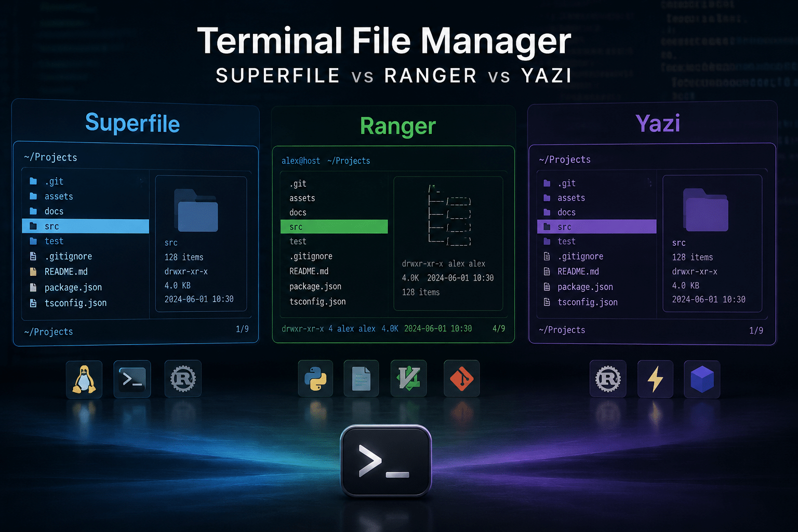Screen dimensions: 798x532
Task: Click '128 items' in Ranger's preview pane
Action: [x=421, y=292]
